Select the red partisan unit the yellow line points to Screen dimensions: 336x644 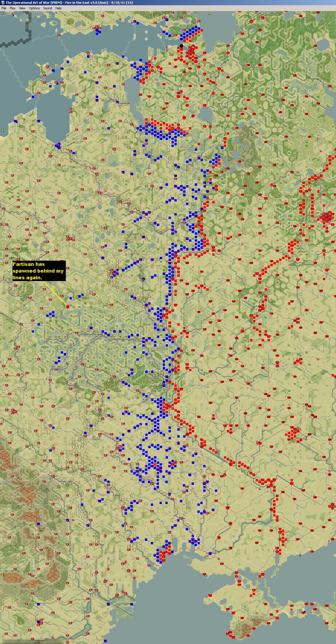pos(68,307)
